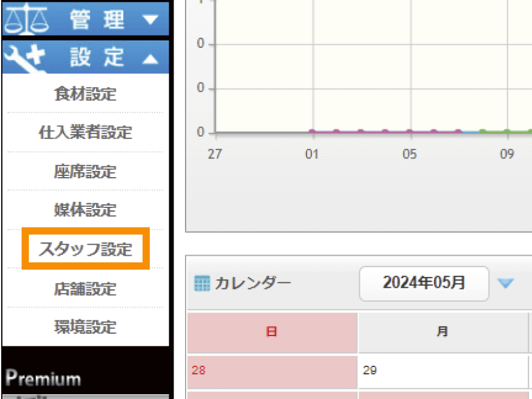Collapse the 設定 section using its up arrow
Viewport: 532px width, 399px height.
[x=150, y=59]
